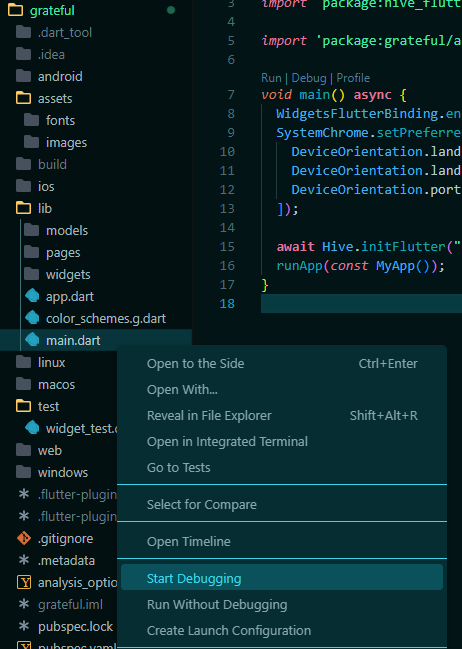The height and width of the screenshot is (649, 462).
Task: Click the asterisk icon beside pubspec.lock
Action: 24,626
